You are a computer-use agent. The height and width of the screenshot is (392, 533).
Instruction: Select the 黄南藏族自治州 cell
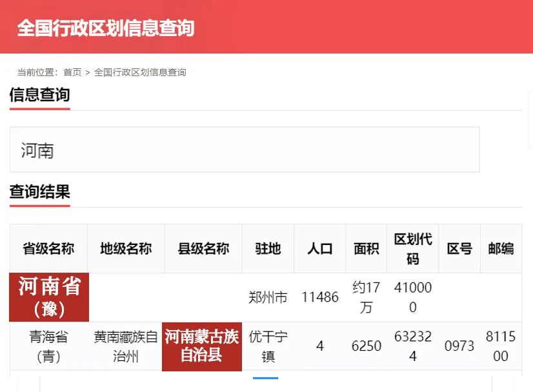(x=126, y=346)
